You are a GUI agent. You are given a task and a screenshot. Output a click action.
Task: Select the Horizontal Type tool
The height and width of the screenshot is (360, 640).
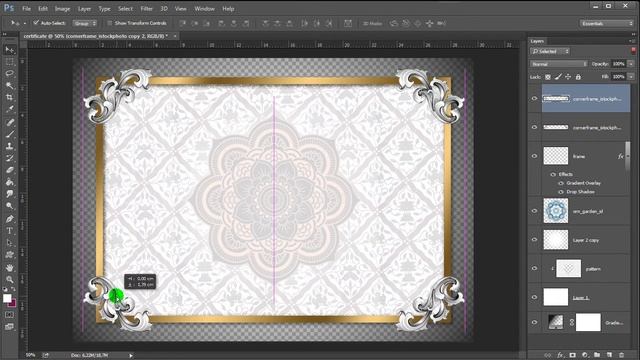tap(9, 231)
